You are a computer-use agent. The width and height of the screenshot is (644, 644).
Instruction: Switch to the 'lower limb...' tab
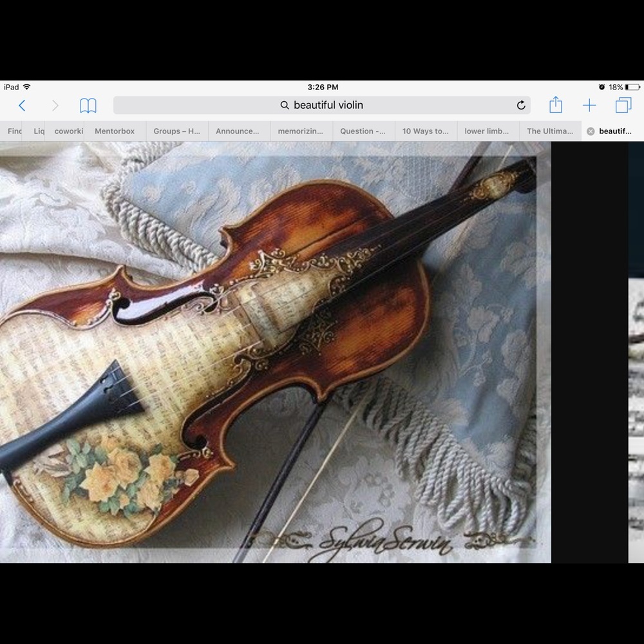point(487,131)
